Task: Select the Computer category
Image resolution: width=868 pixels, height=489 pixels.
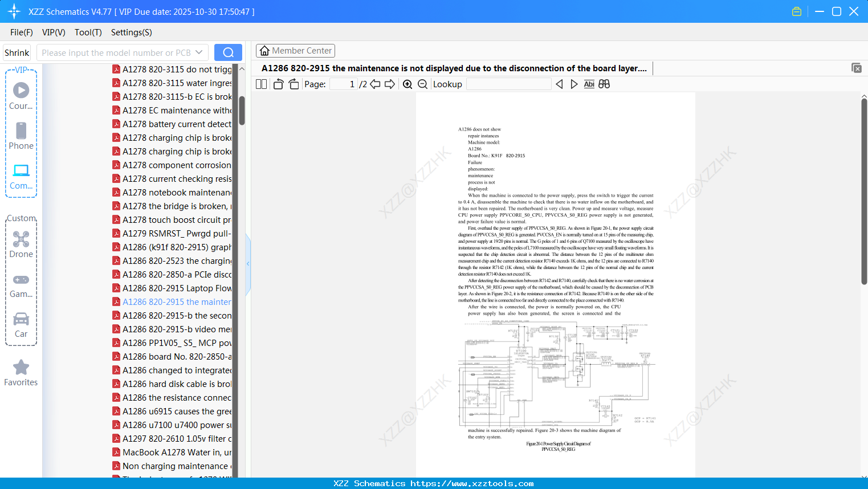Action: tap(21, 176)
